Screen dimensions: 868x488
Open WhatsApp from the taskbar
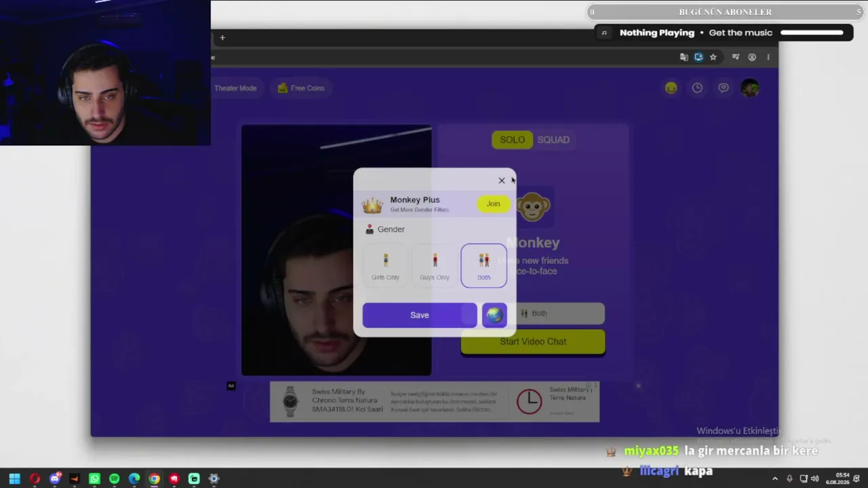pos(94,479)
